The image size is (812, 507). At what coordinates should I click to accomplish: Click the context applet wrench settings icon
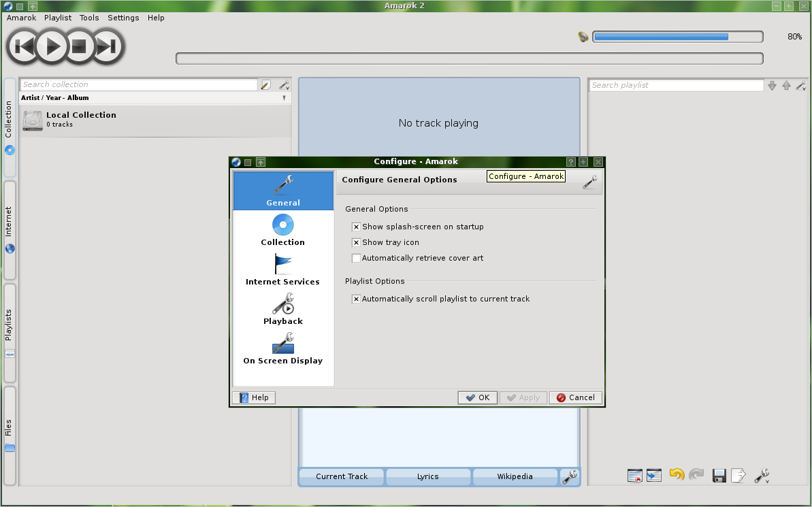point(570,476)
